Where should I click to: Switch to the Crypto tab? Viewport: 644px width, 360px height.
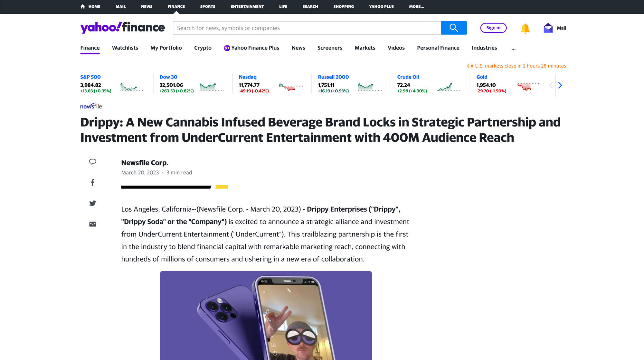[203, 48]
